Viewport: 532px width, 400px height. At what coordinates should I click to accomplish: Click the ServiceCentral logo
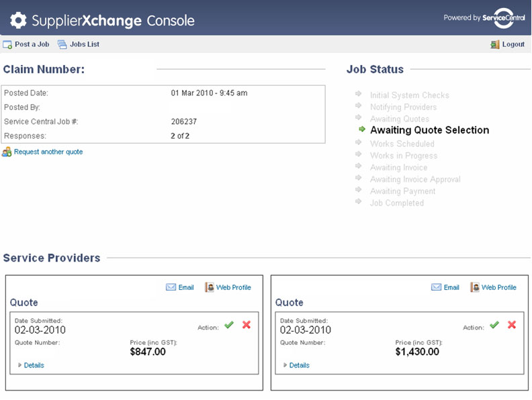click(x=504, y=18)
